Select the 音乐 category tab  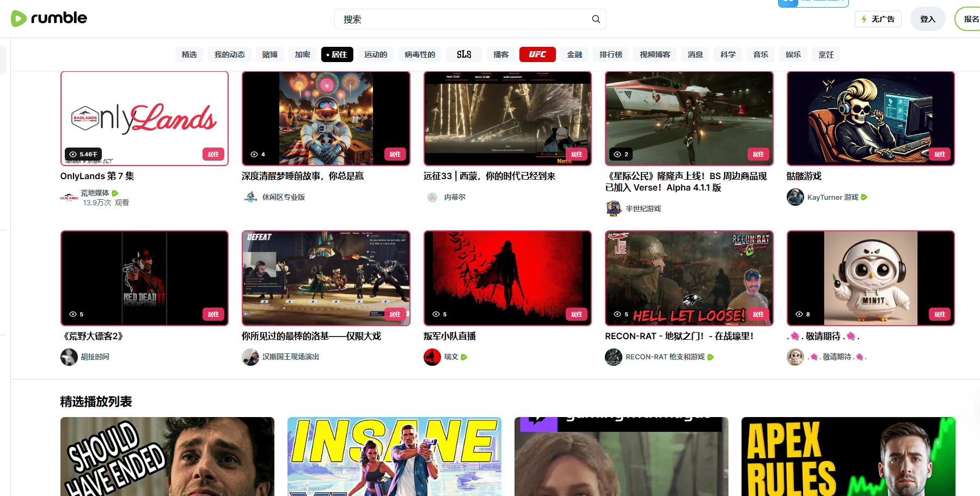[x=760, y=54]
